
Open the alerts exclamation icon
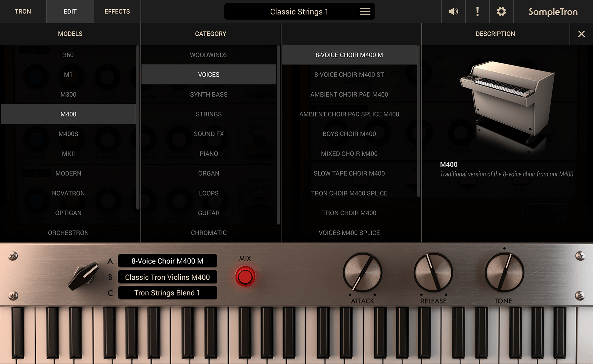click(x=477, y=11)
